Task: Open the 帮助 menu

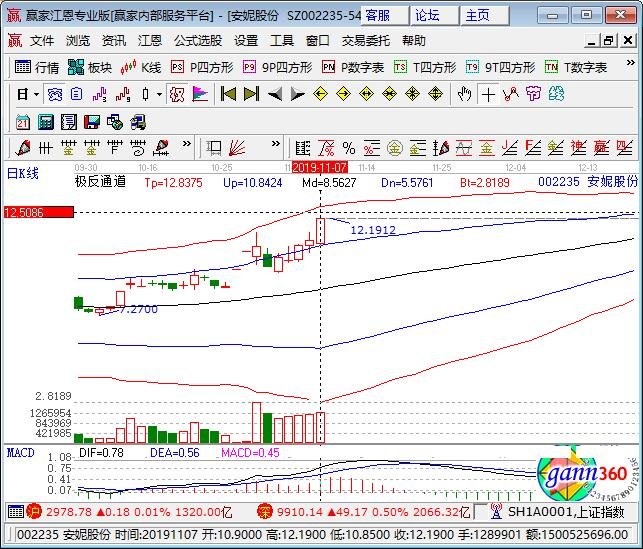Action: (413, 41)
